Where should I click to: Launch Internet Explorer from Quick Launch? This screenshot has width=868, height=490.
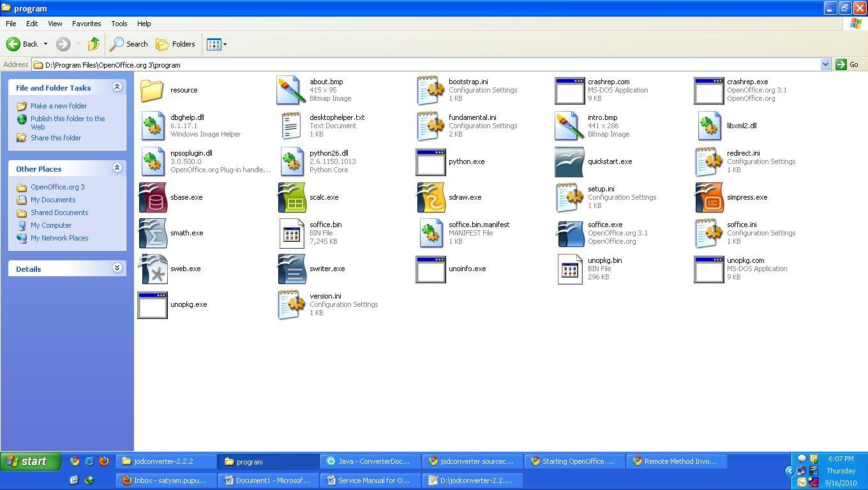pos(89,461)
